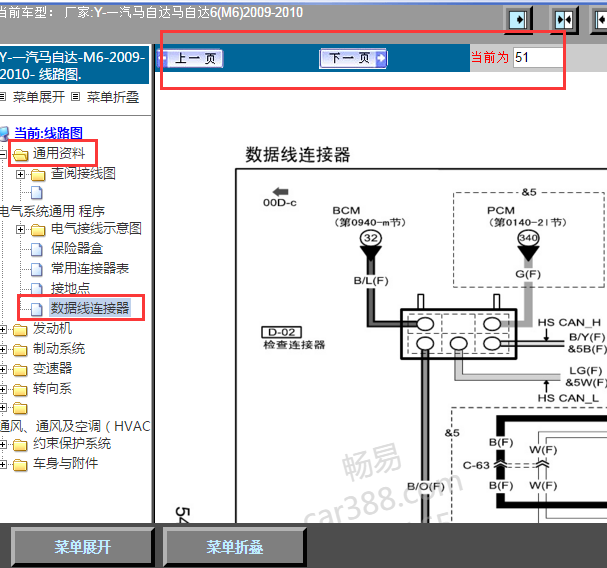Click the 查阅接线图 folder icon
Screen dimensions: 607x568
tap(38, 175)
